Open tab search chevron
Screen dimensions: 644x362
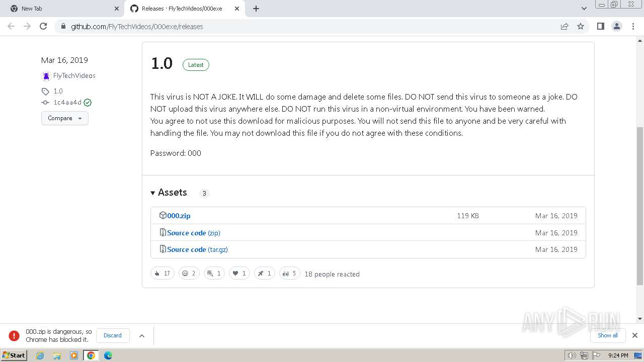[584, 9]
